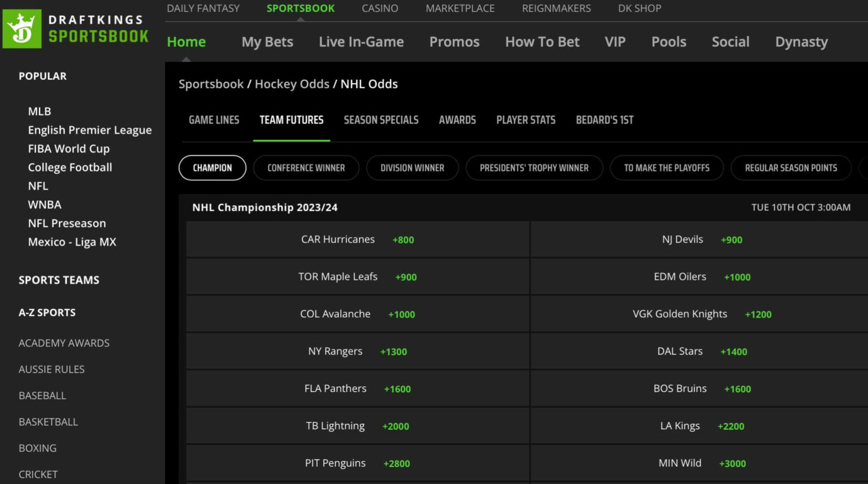Open the Daily Fantasy section
Viewport: 868px width, 484px height.
[203, 8]
